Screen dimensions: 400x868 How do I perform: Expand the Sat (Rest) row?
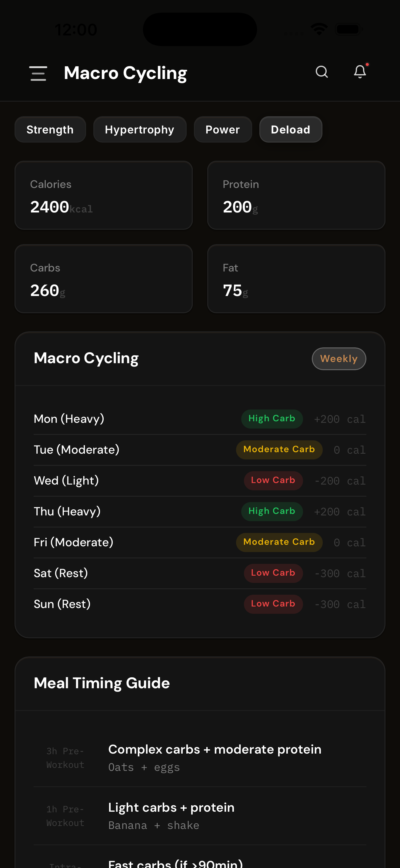200,573
